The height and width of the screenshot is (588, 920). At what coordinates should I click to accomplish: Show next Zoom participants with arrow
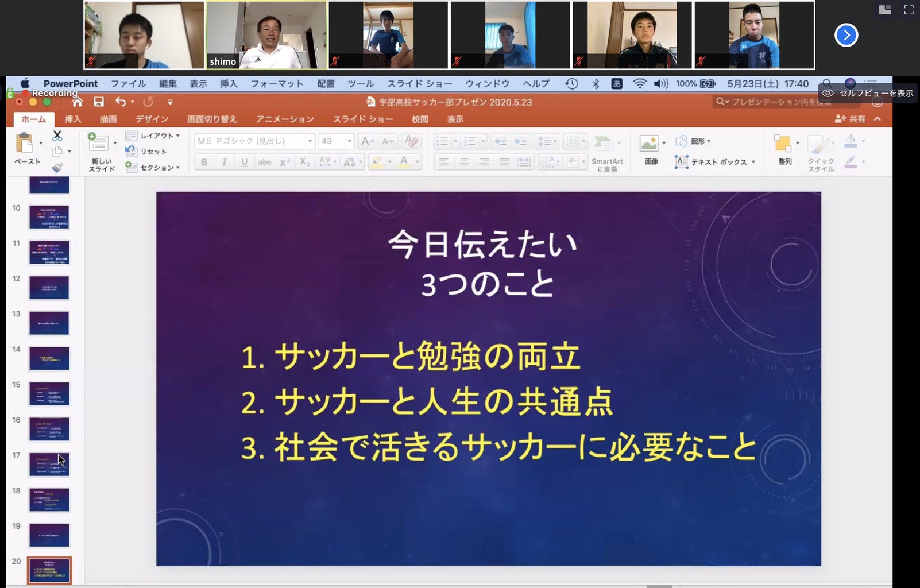846,35
